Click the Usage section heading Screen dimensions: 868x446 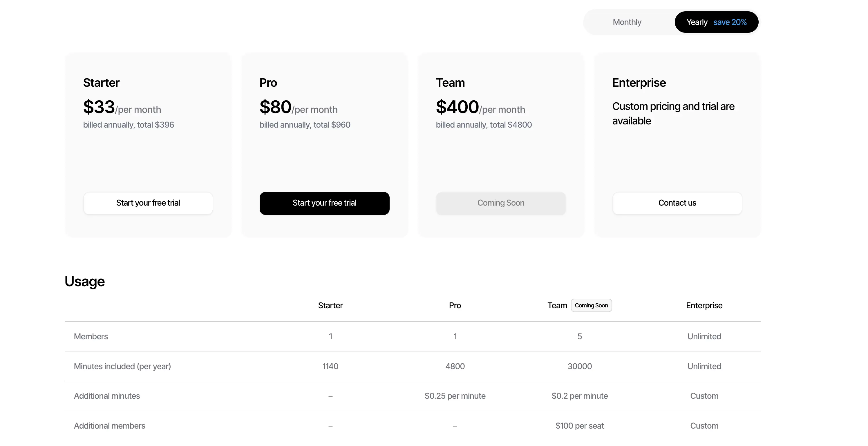(x=84, y=281)
